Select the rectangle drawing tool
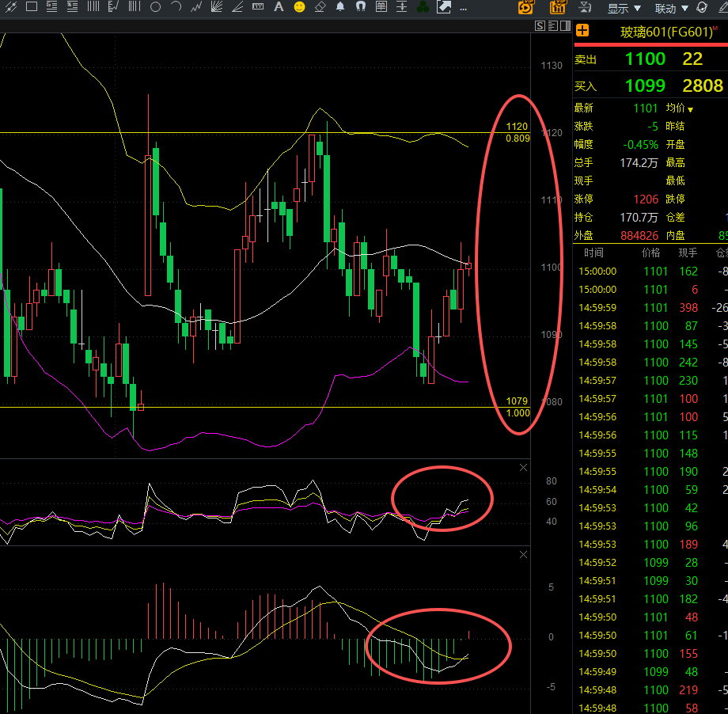The width and height of the screenshot is (728, 714). click(32, 6)
